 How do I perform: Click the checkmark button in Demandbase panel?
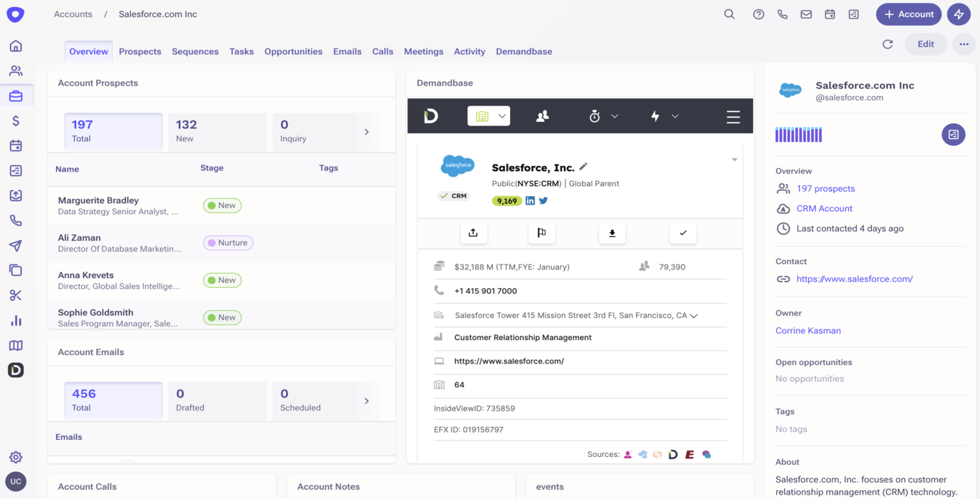tap(683, 233)
